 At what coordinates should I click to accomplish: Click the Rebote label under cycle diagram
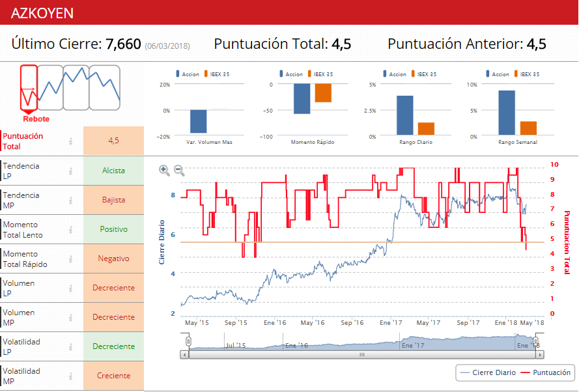(x=36, y=119)
